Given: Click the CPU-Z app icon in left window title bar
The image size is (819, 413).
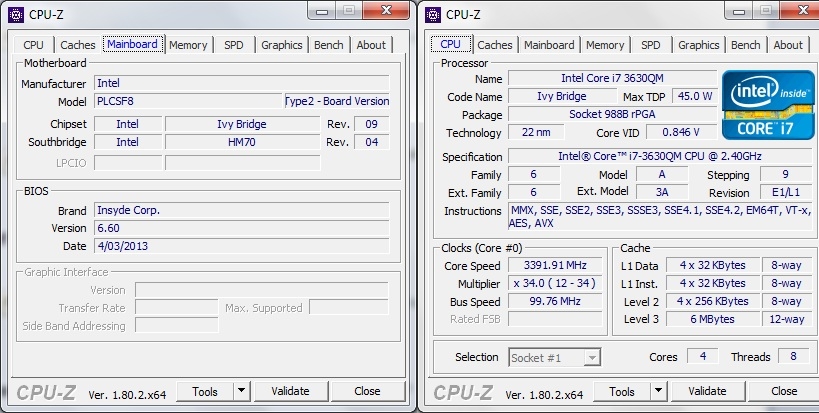Looking at the screenshot, I should click(16, 15).
